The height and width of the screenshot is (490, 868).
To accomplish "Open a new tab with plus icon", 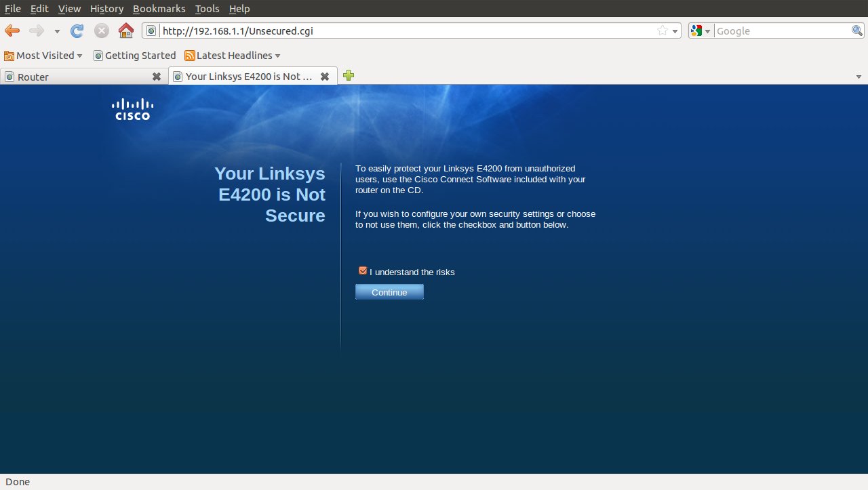I will [349, 76].
